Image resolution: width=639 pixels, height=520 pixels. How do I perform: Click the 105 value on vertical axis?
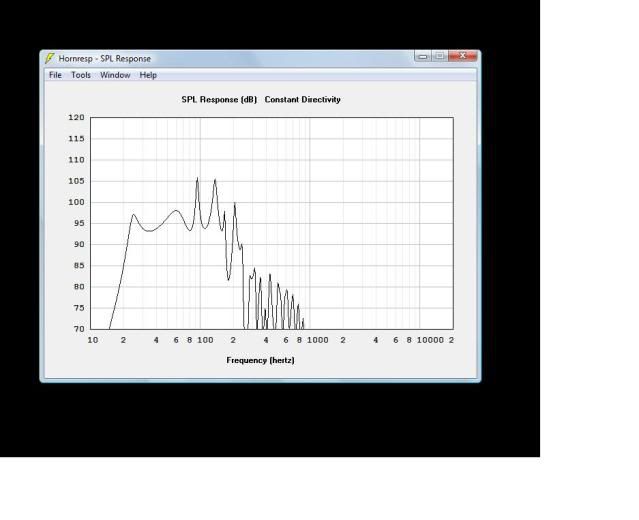pyautogui.click(x=76, y=181)
